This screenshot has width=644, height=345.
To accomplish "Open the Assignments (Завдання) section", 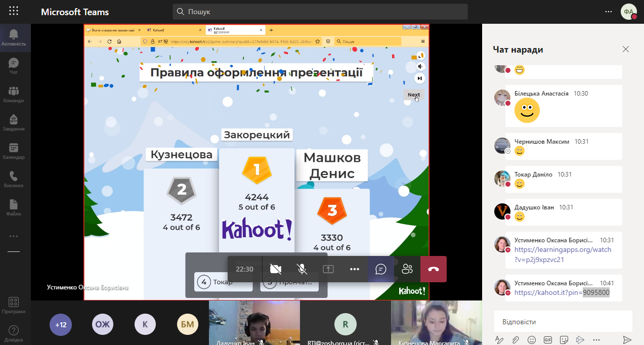I will (14, 122).
